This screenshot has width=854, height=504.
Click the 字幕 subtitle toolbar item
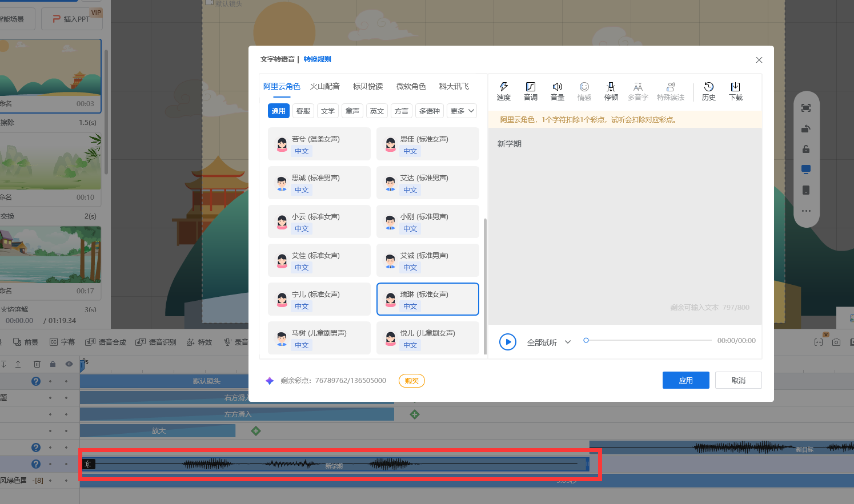pos(62,342)
